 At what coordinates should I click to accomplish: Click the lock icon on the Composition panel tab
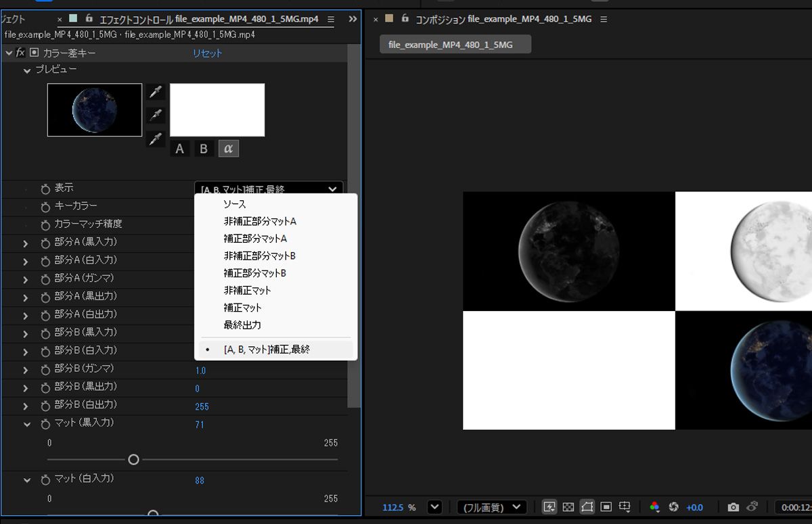pyautogui.click(x=405, y=18)
